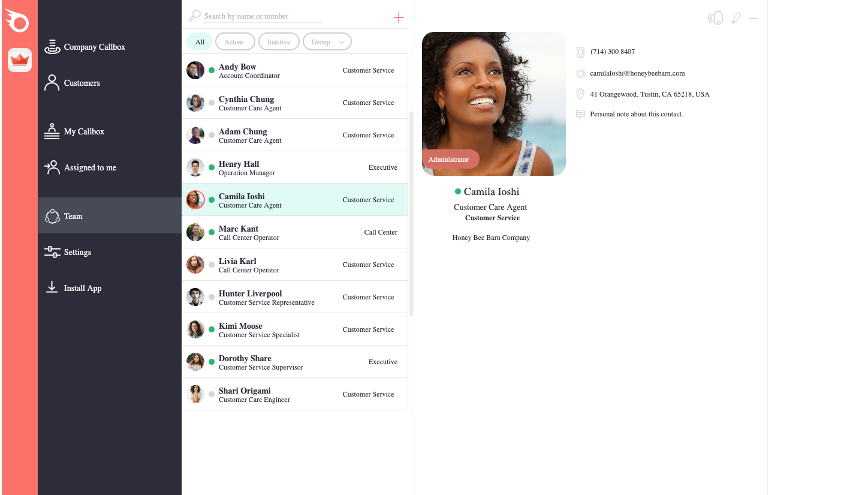Select Livia Karl in the list
The height and width of the screenshot is (495, 868).
[x=295, y=265]
